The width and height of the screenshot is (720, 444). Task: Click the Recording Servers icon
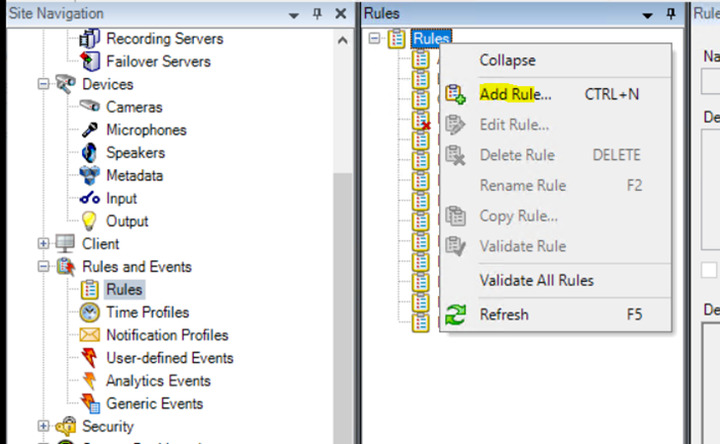click(90, 39)
